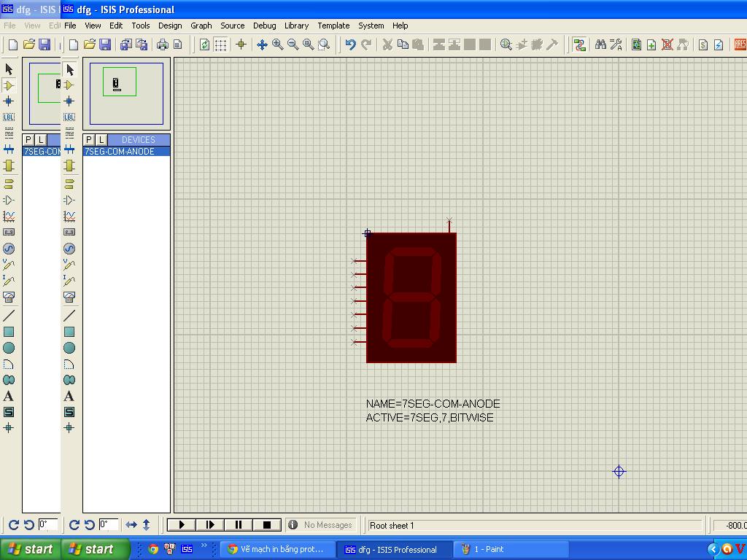Switch to 1 - Paint in taskbar
747x560 pixels.
511,549
